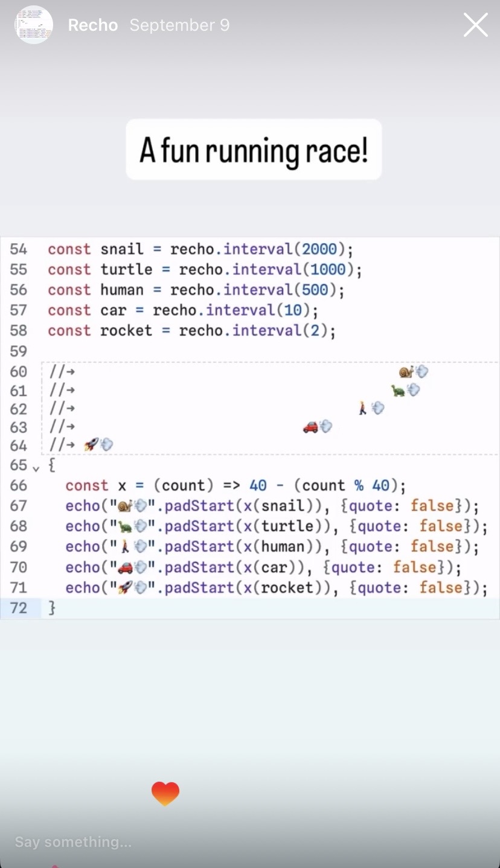Close the story with the X icon
The height and width of the screenshot is (868, 500).
point(475,25)
